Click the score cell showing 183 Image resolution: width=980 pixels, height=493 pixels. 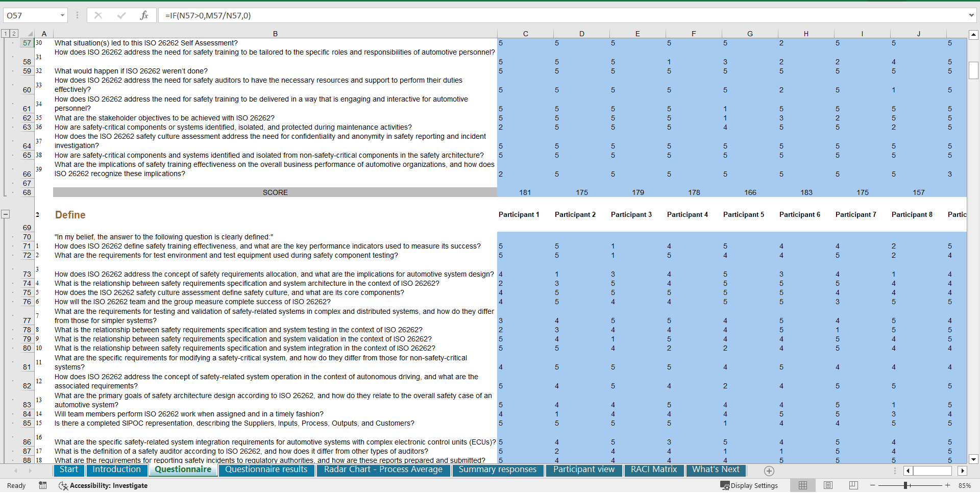point(806,192)
